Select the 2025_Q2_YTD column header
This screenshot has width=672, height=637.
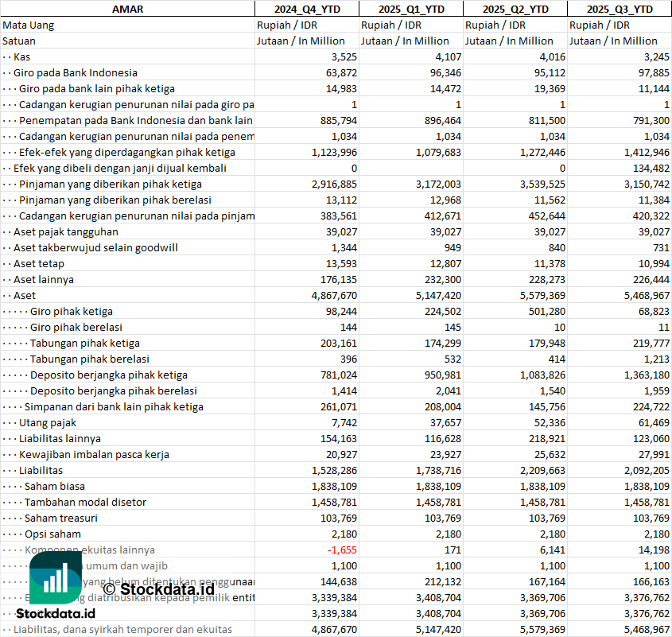point(515,9)
